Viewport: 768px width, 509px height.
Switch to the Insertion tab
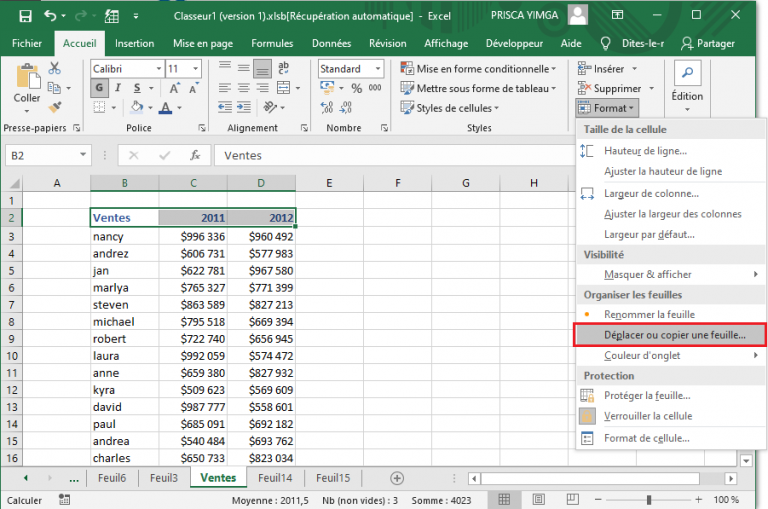(134, 43)
